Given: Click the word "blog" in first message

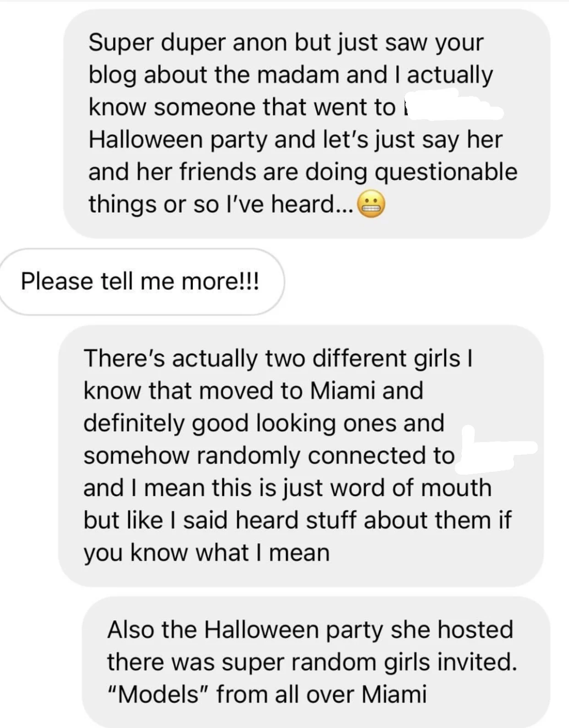Looking at the screenshot, I should tap(112, 76).
